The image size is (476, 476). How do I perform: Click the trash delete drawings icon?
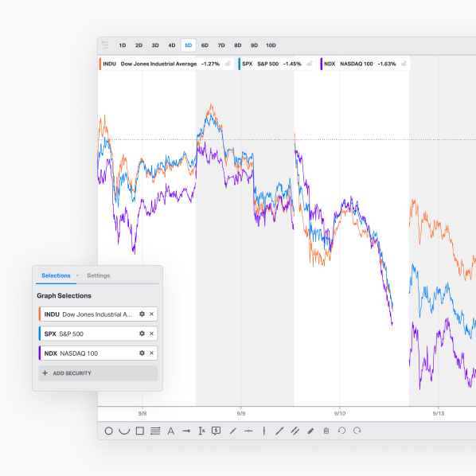click(326, 431)
